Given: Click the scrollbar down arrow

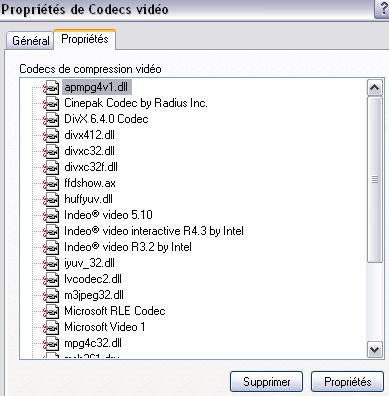Looking at the screenshot, I should pos(374,350).
